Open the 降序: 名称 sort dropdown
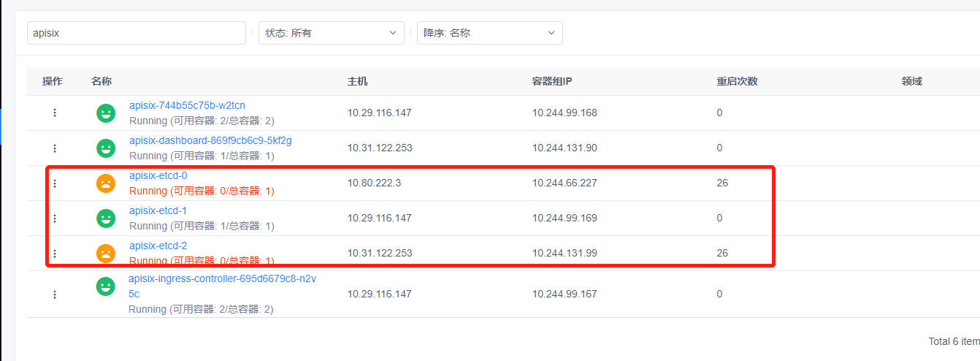The image size is (980, 361). click(490, 33)
